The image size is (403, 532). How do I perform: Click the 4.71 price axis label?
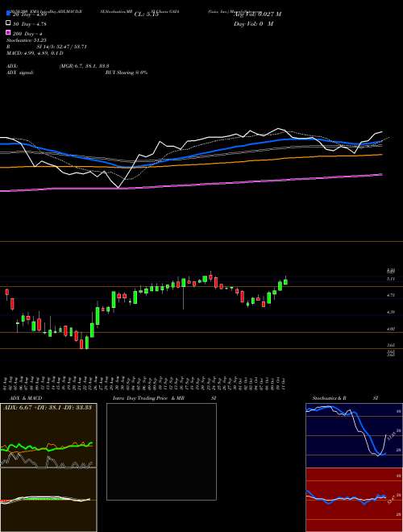click(x=390, y=295)
